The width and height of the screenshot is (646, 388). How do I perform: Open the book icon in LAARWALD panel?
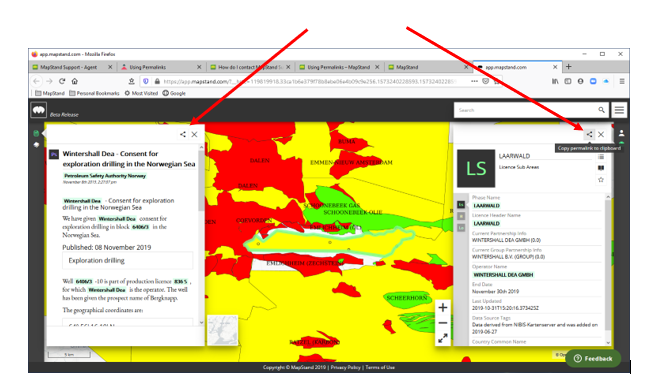tap(601, 168)
